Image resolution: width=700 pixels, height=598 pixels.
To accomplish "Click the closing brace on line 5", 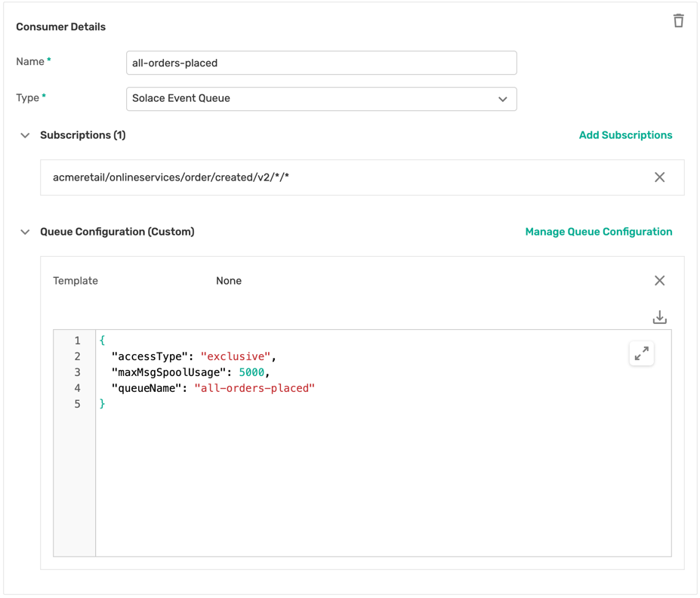I will point(103,404).
